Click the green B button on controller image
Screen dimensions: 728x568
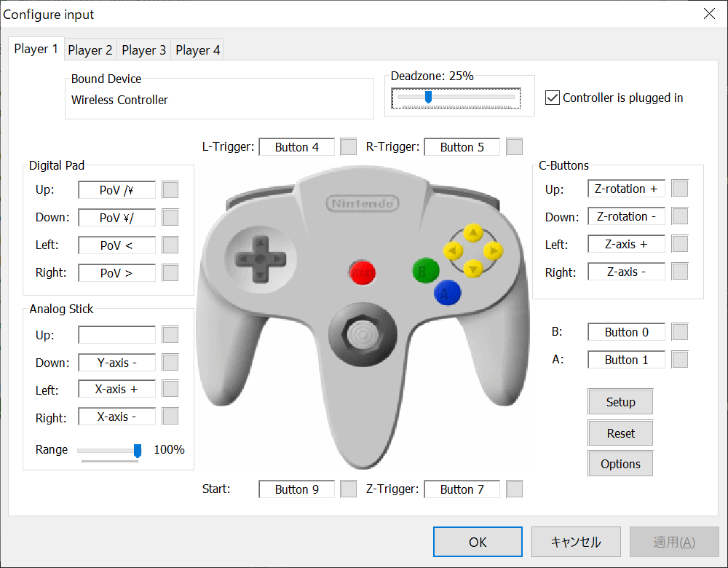coord(425,270)
